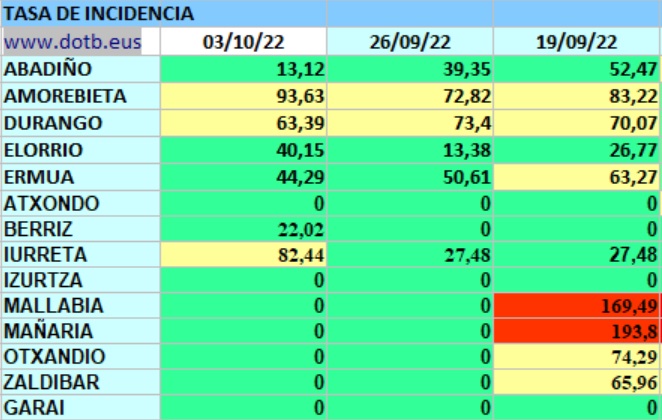Select the ABADIÑO row label
The height and width of the screenshot is (420, 662).
[50, 69]
